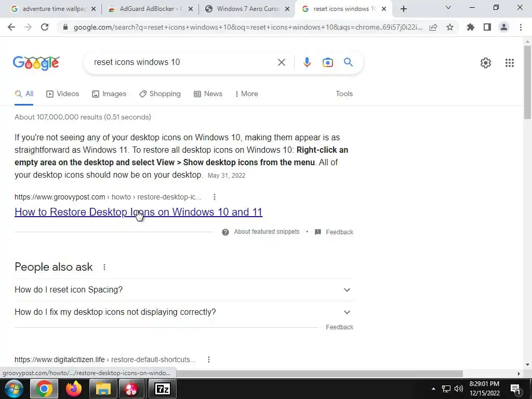Image resolution: width=532 pixels, height=399 pixels.
Task: Share this page from the address bar
Action: click(433, 27)
